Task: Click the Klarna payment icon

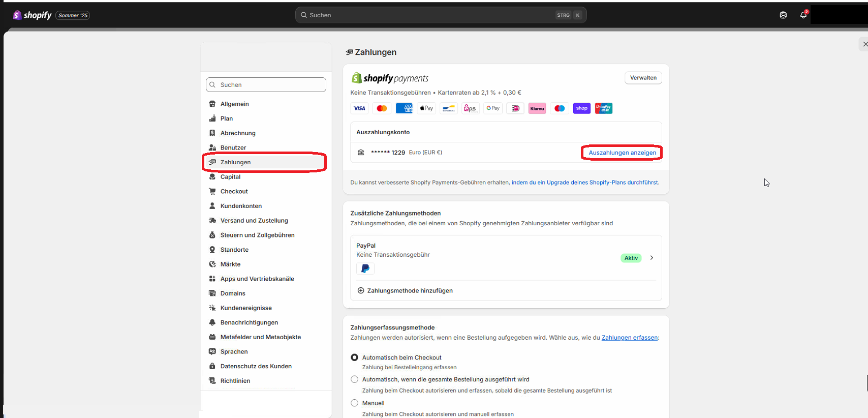Action: [x=537, y=108]
